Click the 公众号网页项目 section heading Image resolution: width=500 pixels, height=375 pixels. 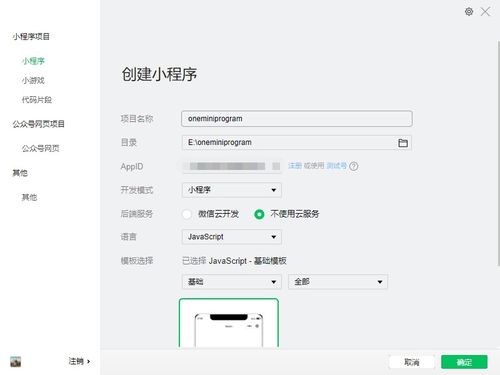click(x=38, y=124)
